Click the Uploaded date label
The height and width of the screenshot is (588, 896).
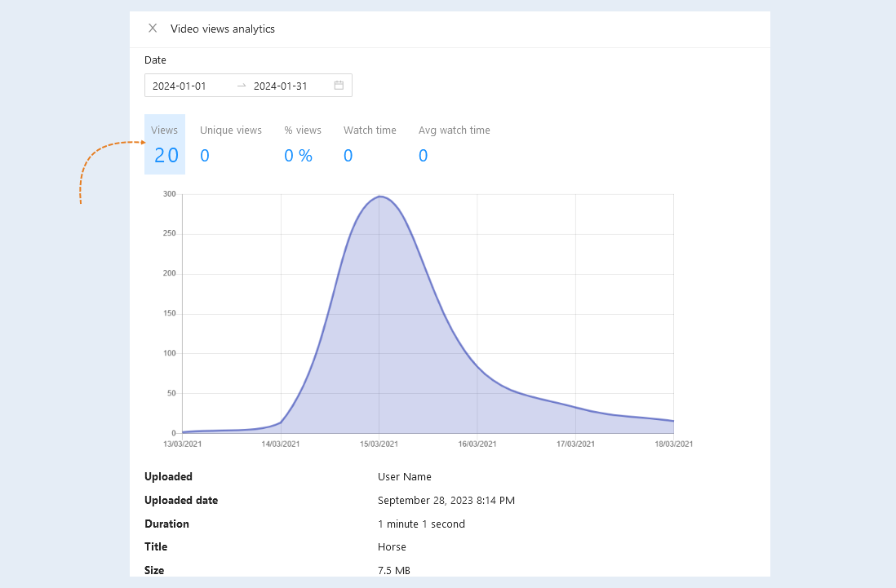(x=181, y=500)
